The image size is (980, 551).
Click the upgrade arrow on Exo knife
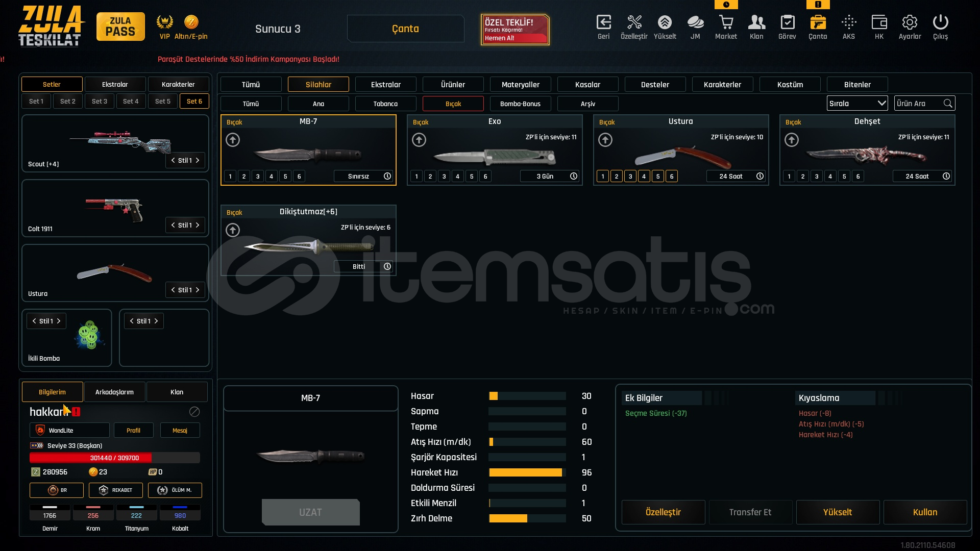click(x=419, y=140)
